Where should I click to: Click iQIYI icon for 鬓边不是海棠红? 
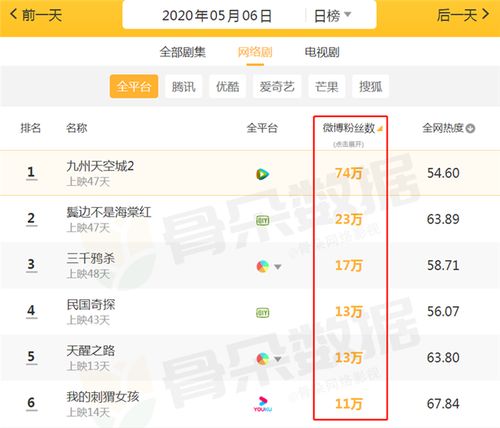coord(262,220)
